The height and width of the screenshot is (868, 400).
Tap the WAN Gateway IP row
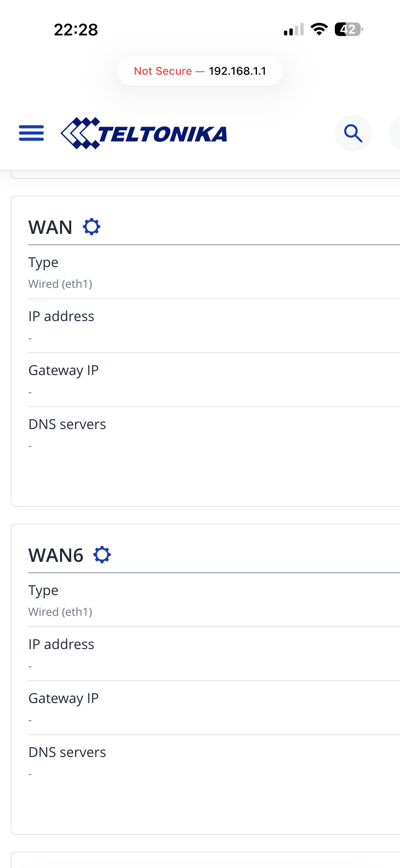[214, 380]
